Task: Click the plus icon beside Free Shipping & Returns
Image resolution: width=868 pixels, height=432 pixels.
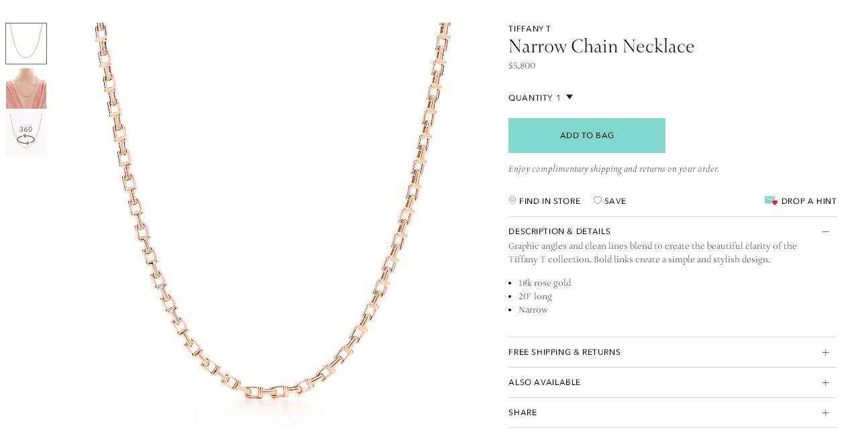Action: (x=826, y=353)
